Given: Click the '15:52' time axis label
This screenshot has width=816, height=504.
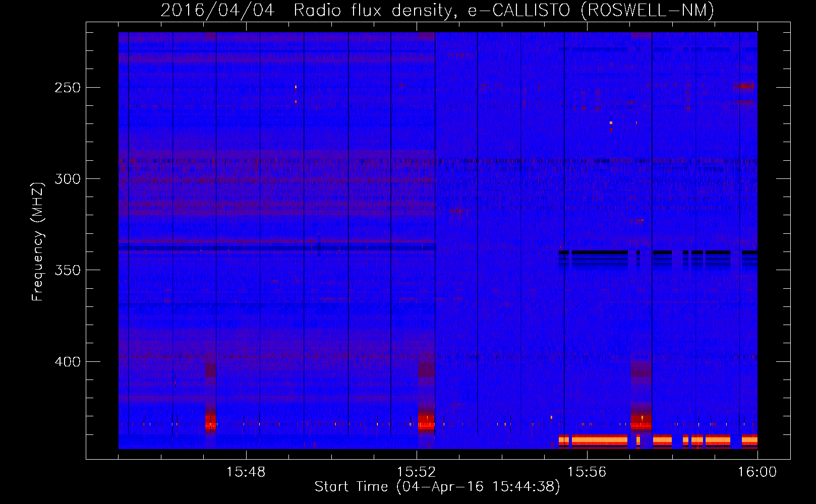Looking at the screenshot, I should pyautogui.click(x=416, y=472).
